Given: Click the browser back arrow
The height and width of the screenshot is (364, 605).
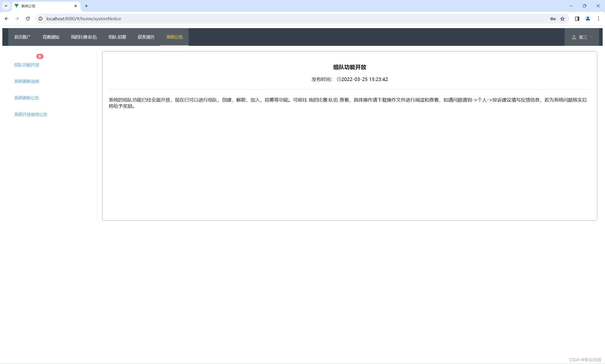Looking at the screenshot, I should tap(7, 19).
